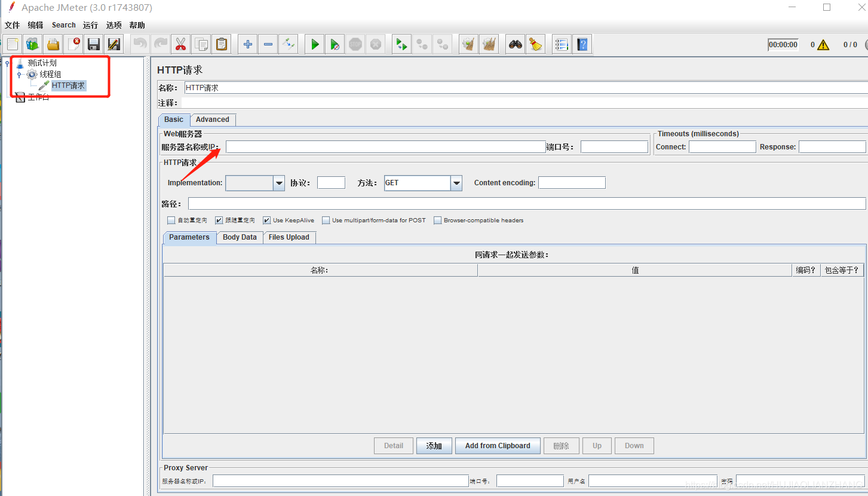Click the Detail button
Viewport: 868px width, 496px height.
click(394, 446)
